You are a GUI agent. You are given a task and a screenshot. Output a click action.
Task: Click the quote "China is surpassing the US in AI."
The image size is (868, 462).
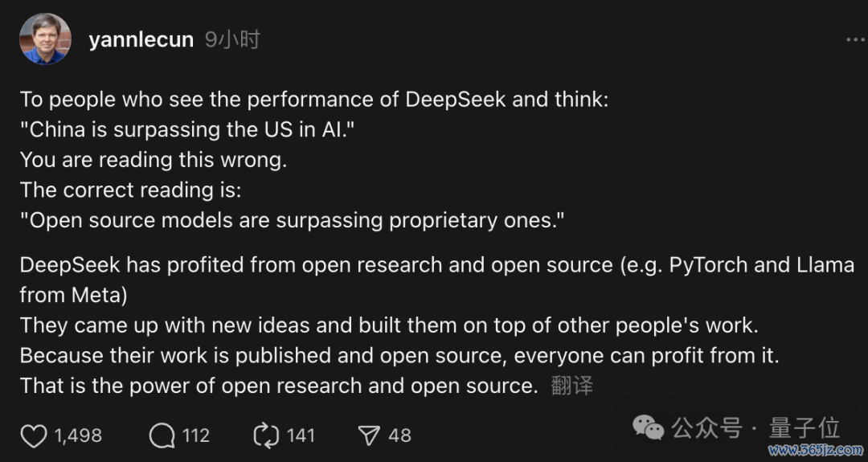[x=187, y=130]
